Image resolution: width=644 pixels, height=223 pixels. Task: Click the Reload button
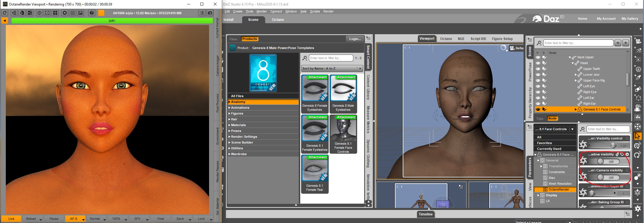pyautogui.click(x=31, y=219)
